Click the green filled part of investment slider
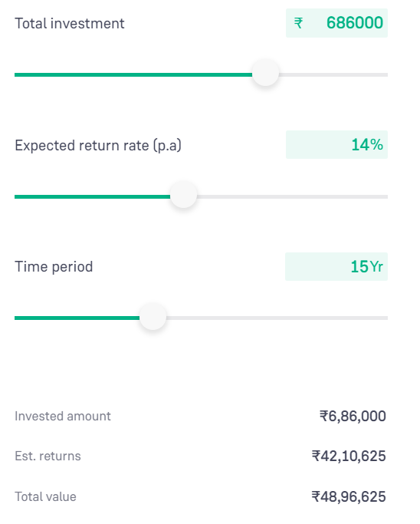The width and height of the screenshot is (420, 524). (x=133, y=74)
